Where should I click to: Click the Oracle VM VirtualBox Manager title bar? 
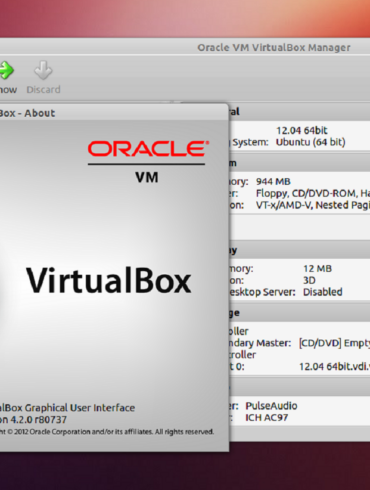[185, 47]
